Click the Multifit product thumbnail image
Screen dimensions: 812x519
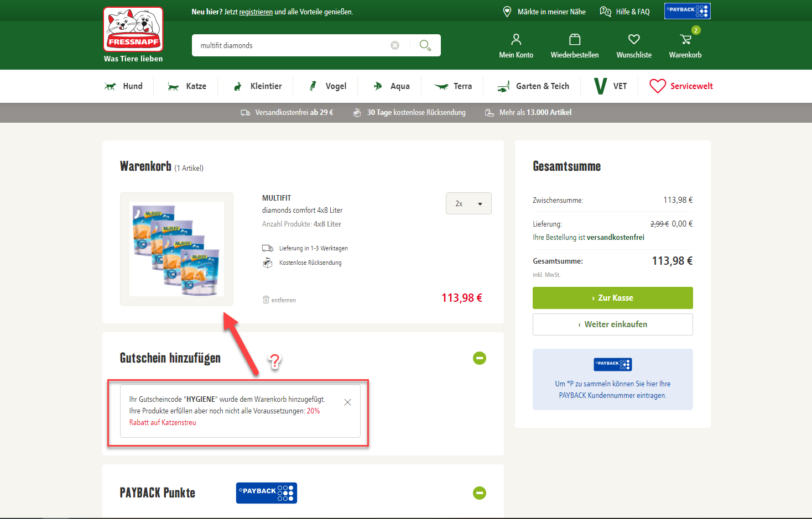click(x=176, y=249)
